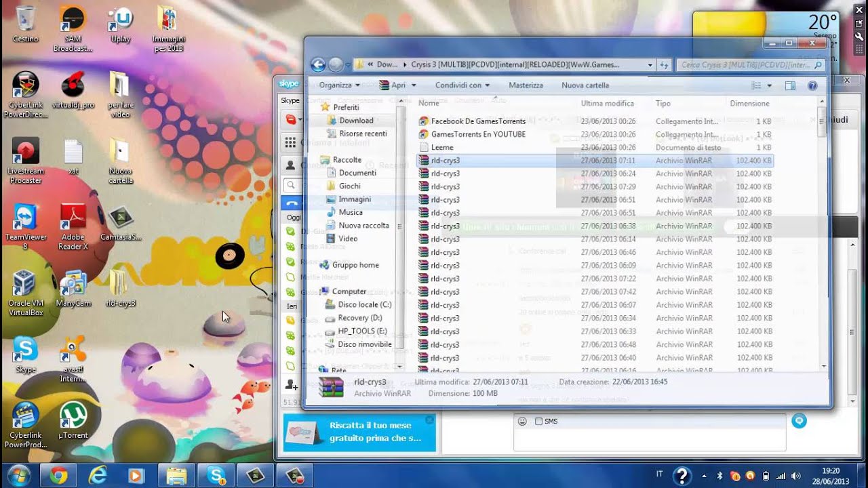
Task: Select the TeamViewer 8 desktop shortcut
Action: coord(26,227)
